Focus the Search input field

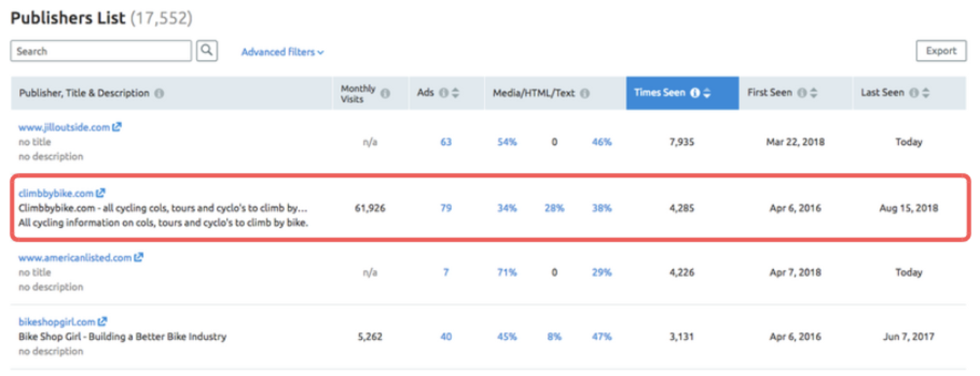point(101,51)
